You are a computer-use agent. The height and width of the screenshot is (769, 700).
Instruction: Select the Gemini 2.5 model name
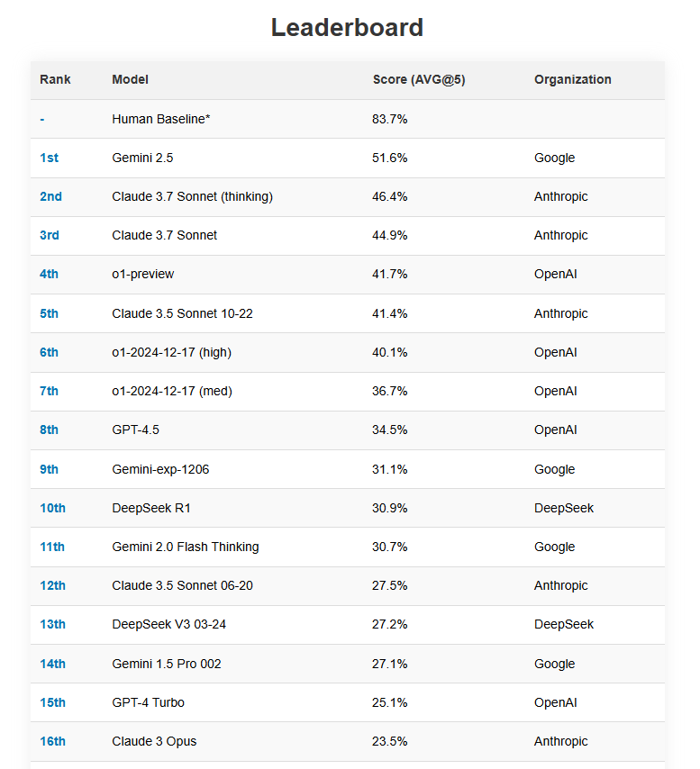pyautogui.click(x=142, y=158)
